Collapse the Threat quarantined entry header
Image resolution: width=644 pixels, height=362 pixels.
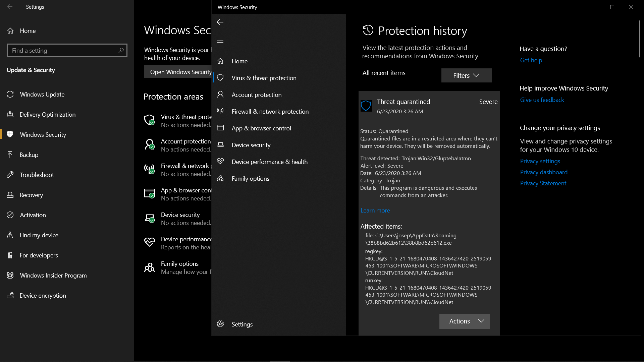click(429, 106)
